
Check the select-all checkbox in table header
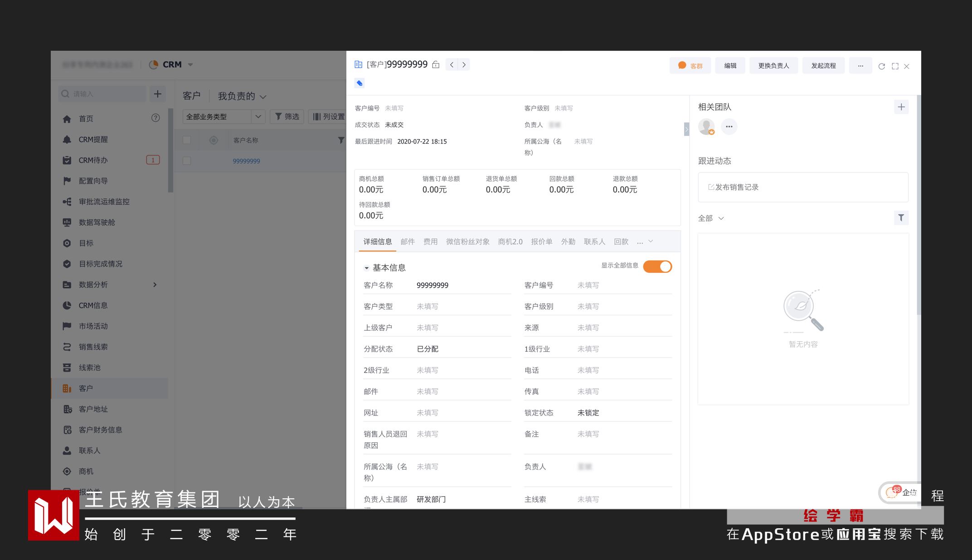coord(187,140)
